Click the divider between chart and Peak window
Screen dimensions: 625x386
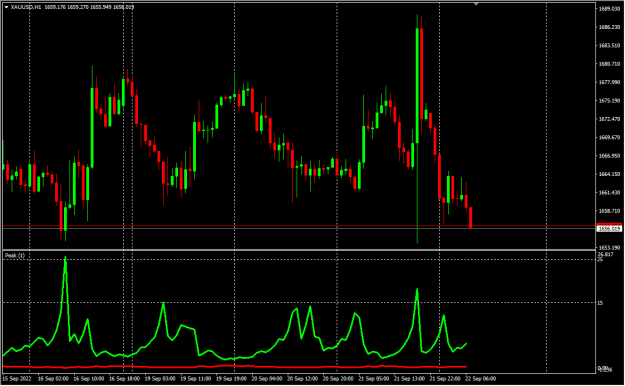click(x=299, y=250)
